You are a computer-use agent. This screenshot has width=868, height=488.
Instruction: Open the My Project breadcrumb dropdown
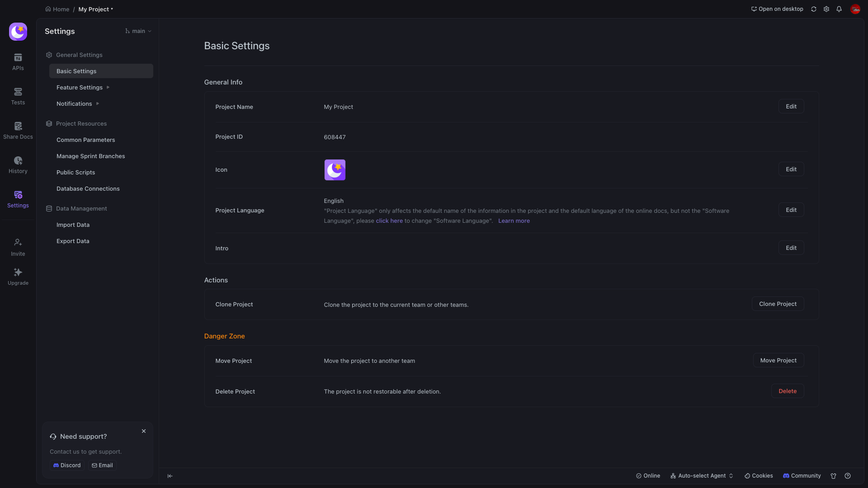pos(95,9)
